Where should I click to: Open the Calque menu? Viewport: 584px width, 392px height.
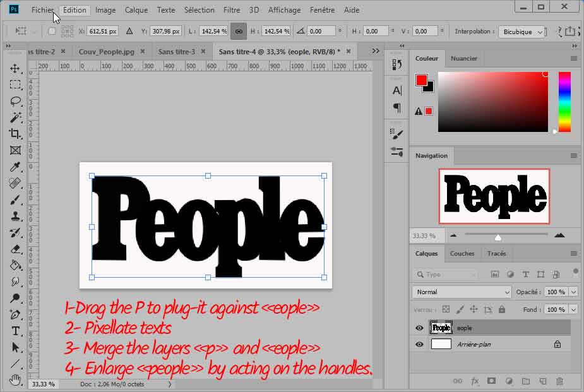136,10
